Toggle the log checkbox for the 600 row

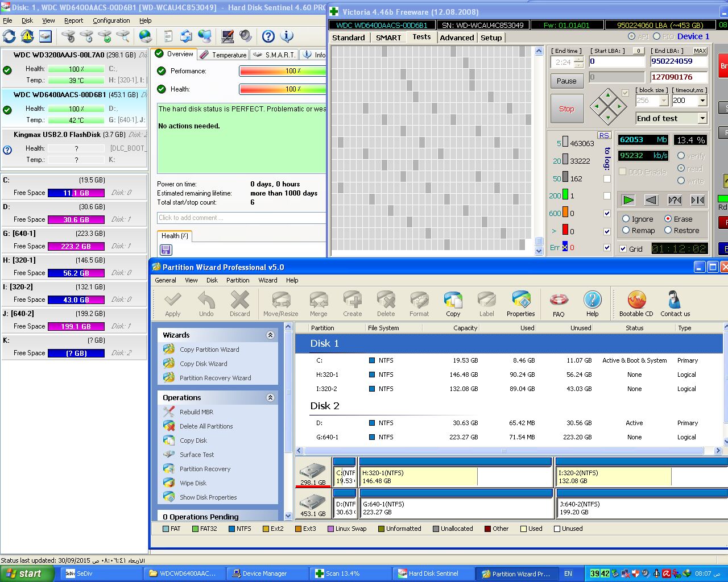pyautogui.click(x=607, y=214)
